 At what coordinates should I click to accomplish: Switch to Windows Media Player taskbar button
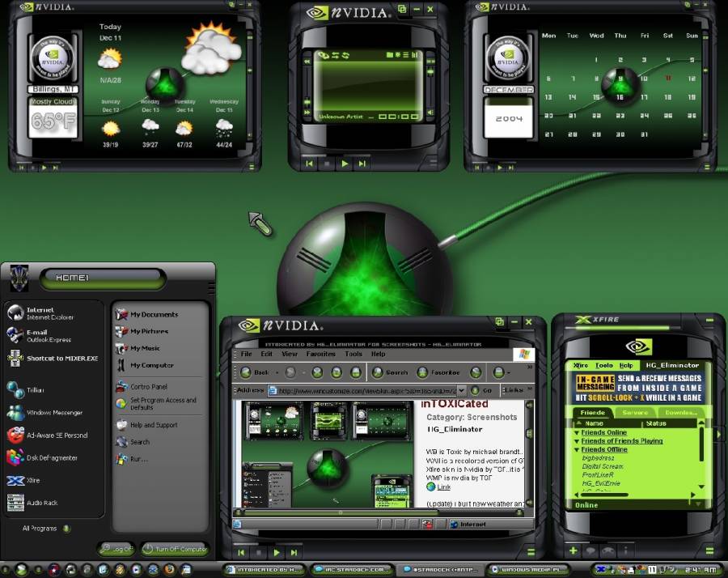coord(530,569)
